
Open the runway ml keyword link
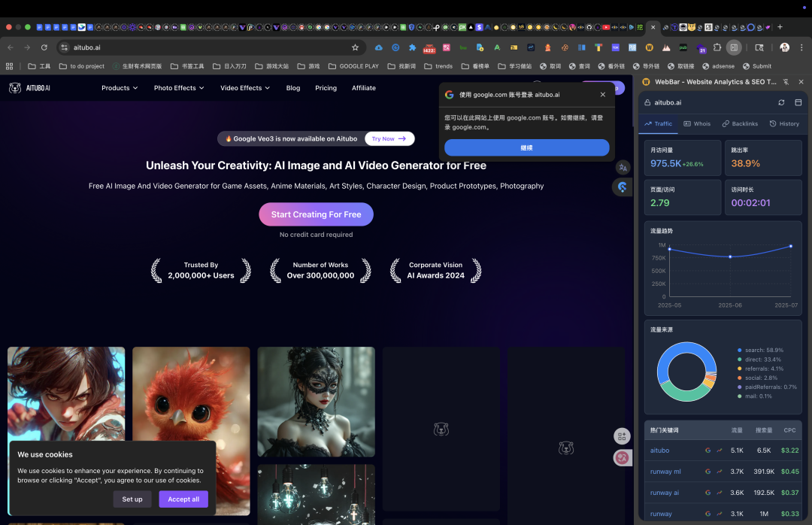(x=665, y=472)
